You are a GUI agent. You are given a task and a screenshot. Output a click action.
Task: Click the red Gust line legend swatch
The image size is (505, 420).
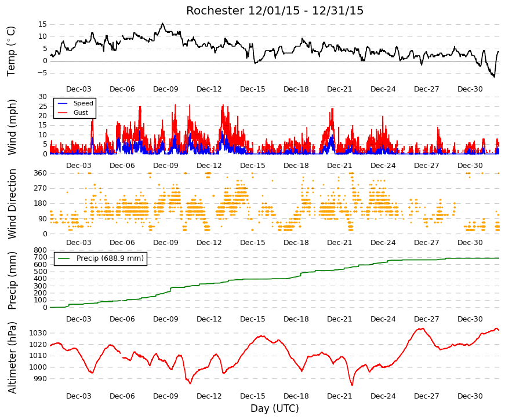(63, 112)
